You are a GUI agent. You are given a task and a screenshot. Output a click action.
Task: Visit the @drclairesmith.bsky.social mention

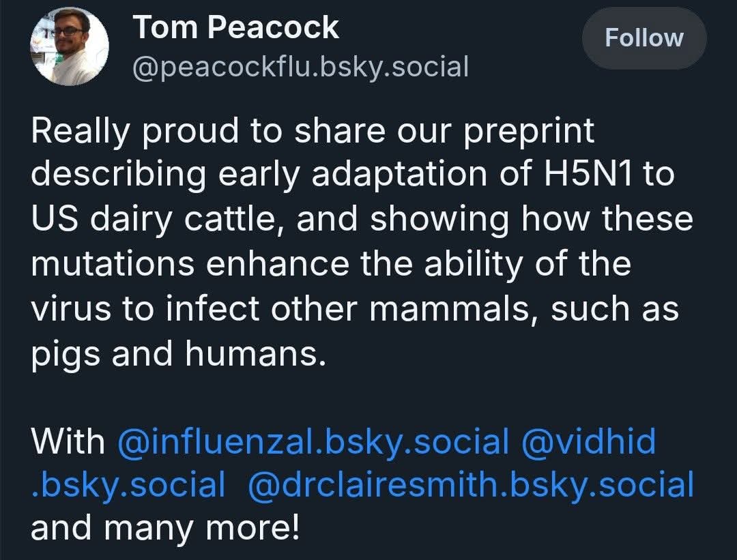[x=471, y=485]
